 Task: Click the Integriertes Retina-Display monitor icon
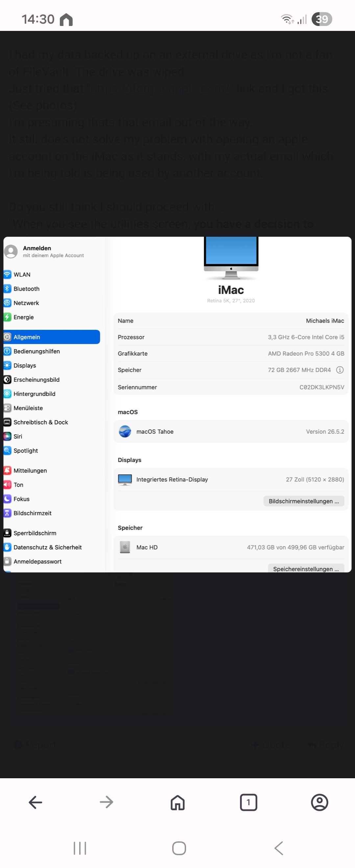pyautogui.click(x=125, y=479)
